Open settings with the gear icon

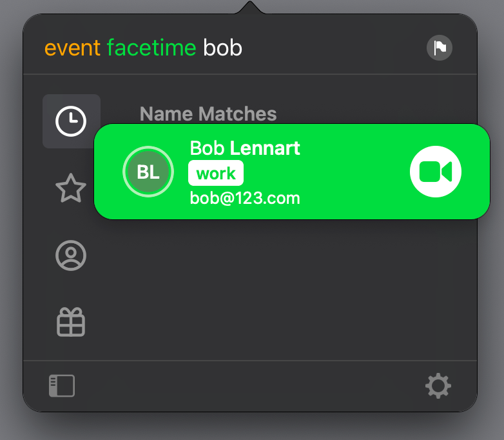point(438,386)
